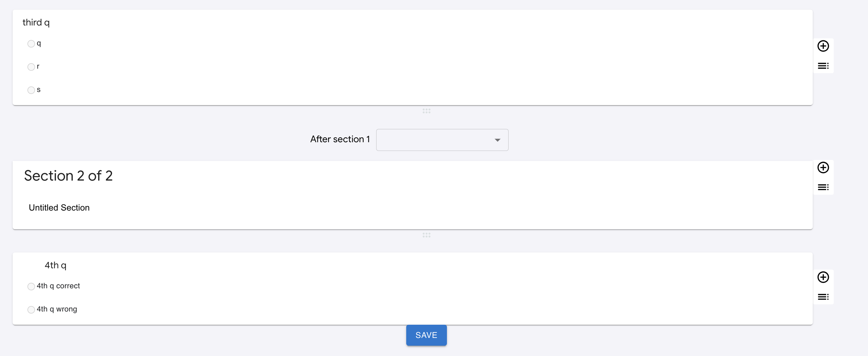Choose the 4th q wrong option
The image size is (868, 356).
click(31, 310)
